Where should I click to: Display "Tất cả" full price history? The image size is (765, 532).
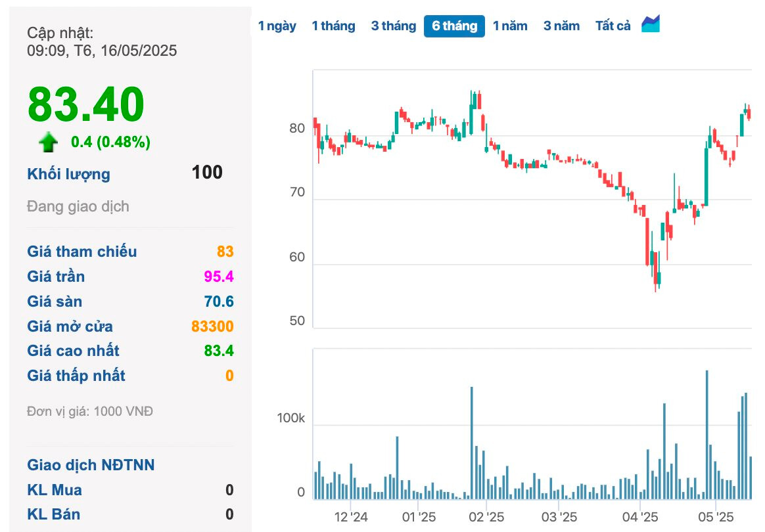tap(612, 26)
